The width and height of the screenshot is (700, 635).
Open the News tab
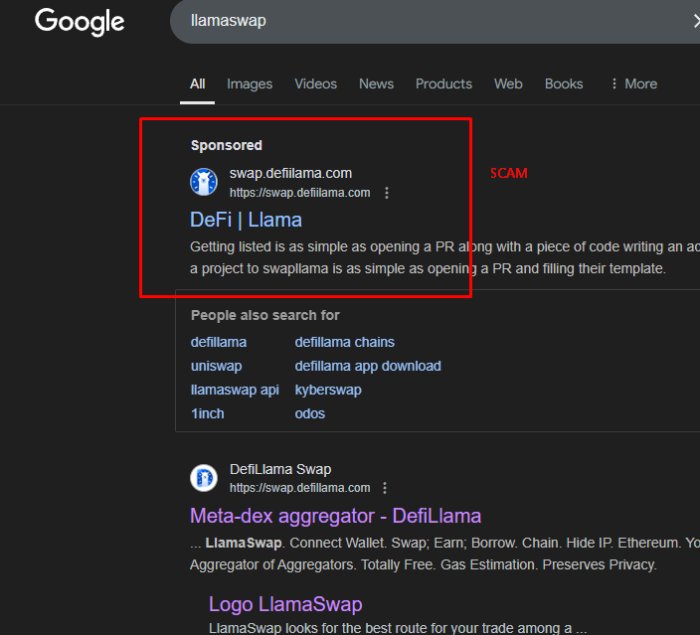click(x=376, y=84)
